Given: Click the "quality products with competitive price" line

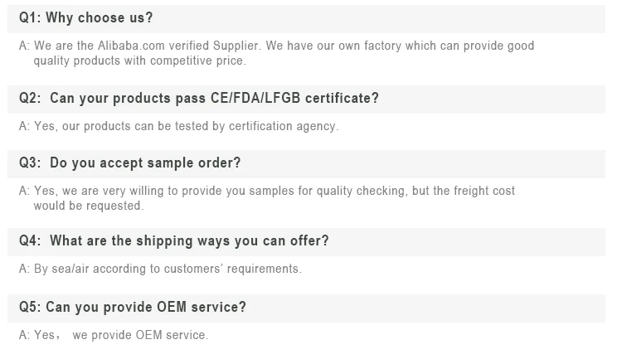Looking at the screenshot, I should (x=139, y=61).
